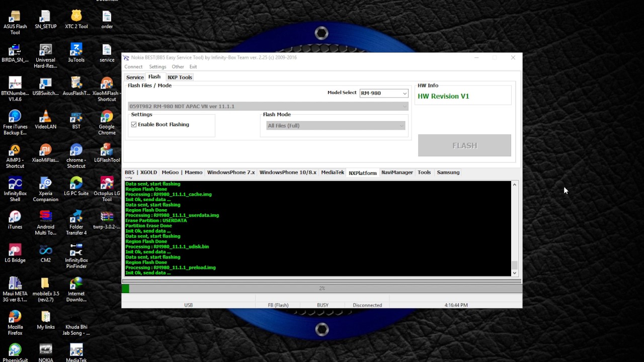Open Xperia Companion icon
The image size is (644, 362).
point(45,189)
